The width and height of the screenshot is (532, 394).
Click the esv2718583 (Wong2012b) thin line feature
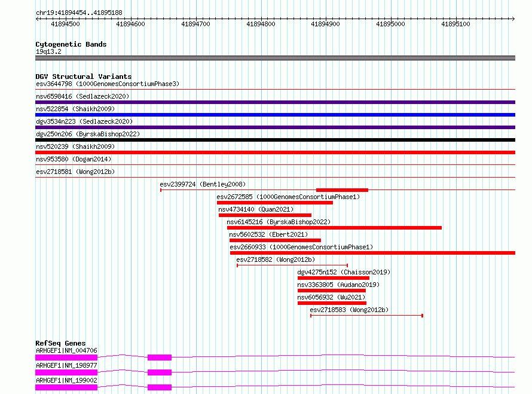tap(367, 316)
